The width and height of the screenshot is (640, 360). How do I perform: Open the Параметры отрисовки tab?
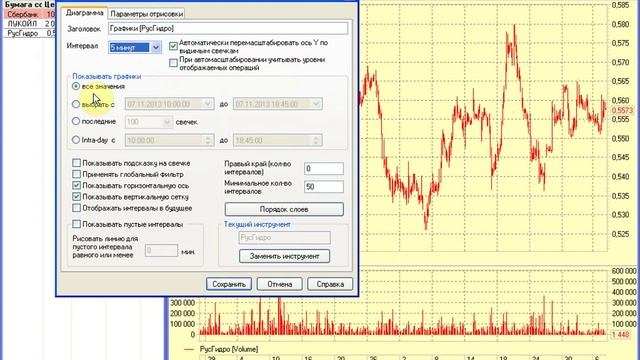pyautogui.click(x=147, y=13)
